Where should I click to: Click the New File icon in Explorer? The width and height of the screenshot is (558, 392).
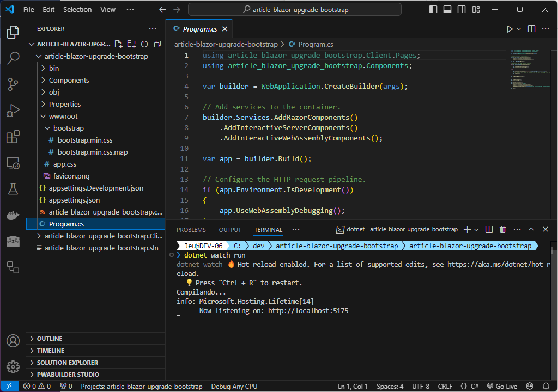coord(118,44)
